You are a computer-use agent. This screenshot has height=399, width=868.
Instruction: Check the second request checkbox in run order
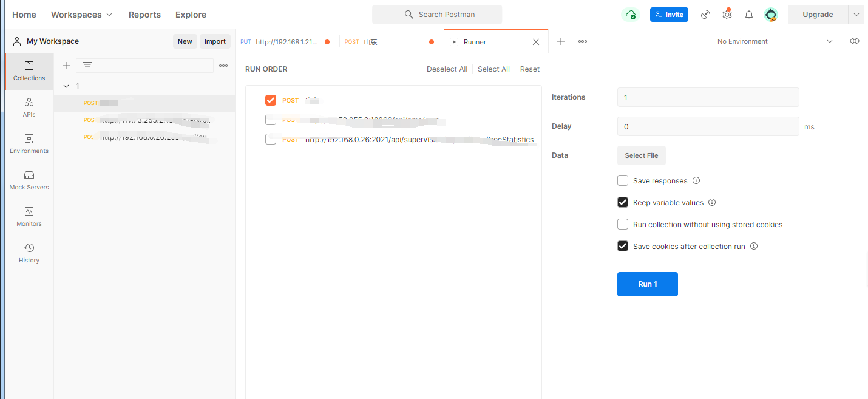click(x=271, y=120)
